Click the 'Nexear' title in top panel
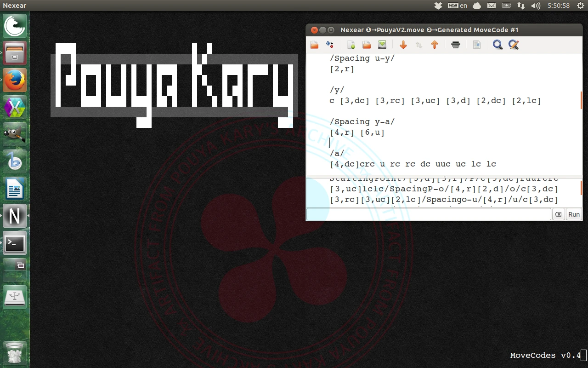 15,6
